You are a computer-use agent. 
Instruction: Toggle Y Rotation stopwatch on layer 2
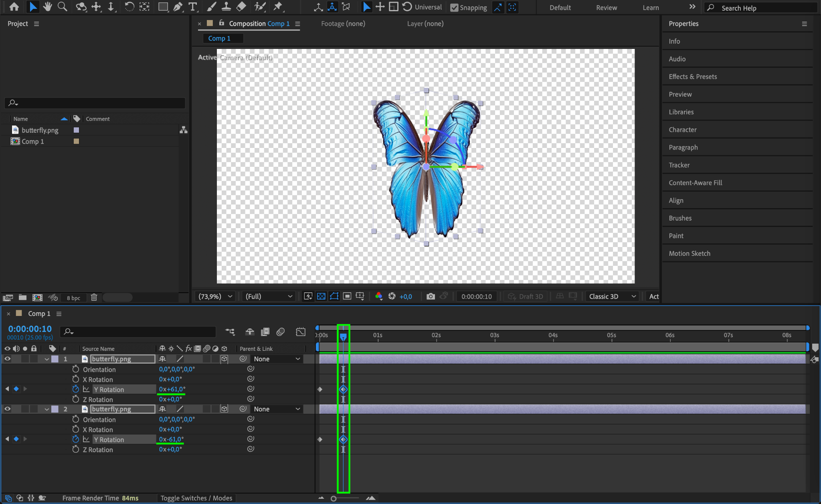(75, 439)
